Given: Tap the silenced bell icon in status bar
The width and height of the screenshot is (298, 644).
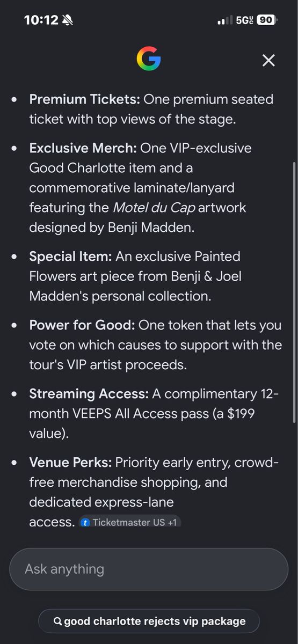Looking at the screenshot, I should coord(68,20).
